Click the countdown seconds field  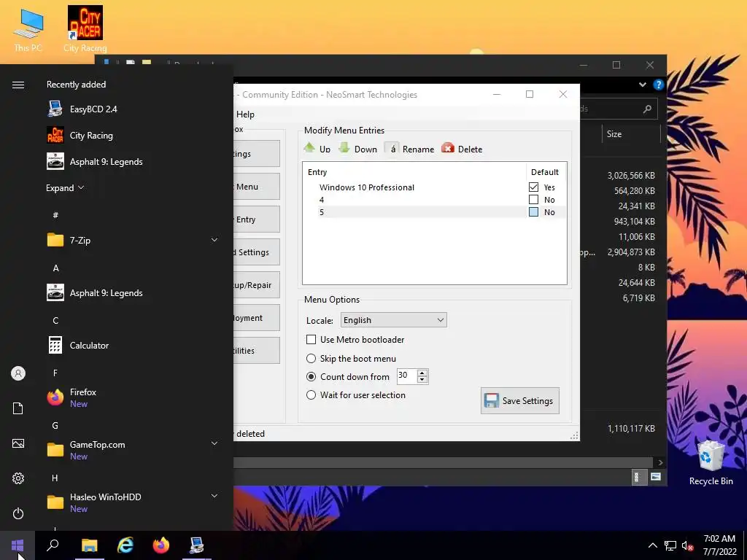pyautogui.click(x=407, y=376)
